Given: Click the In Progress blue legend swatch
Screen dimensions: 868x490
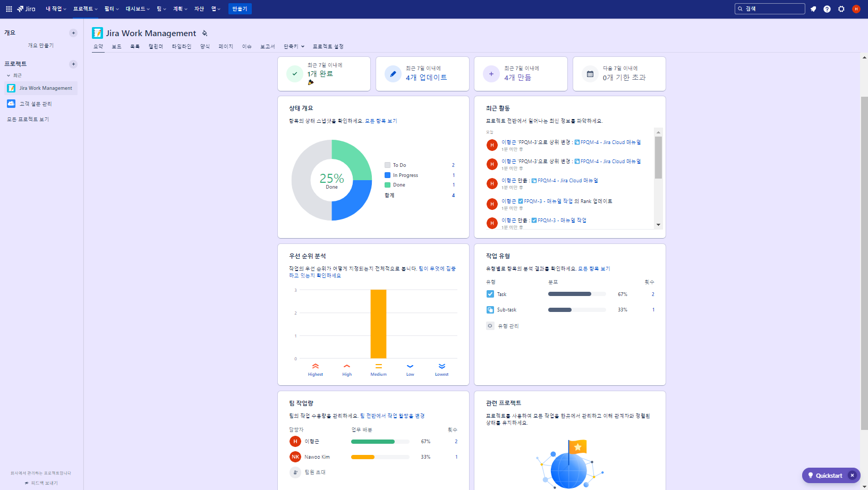Looking at the screenshot, I should point(388,175).
